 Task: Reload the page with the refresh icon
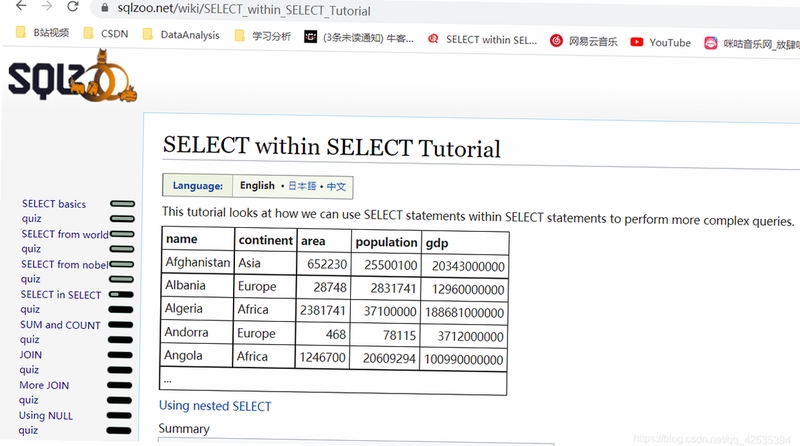(x=73, y=7)
